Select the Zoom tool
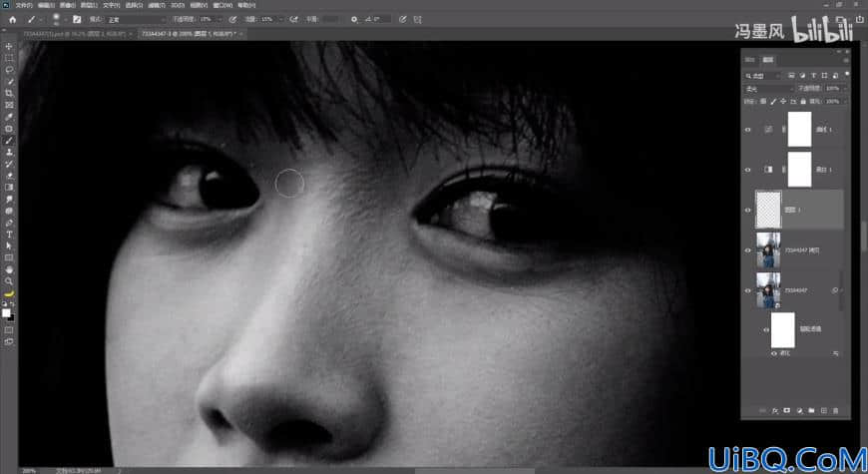Image resolution: width=868 pixels, height=474 pixels. tap(9, 281)
